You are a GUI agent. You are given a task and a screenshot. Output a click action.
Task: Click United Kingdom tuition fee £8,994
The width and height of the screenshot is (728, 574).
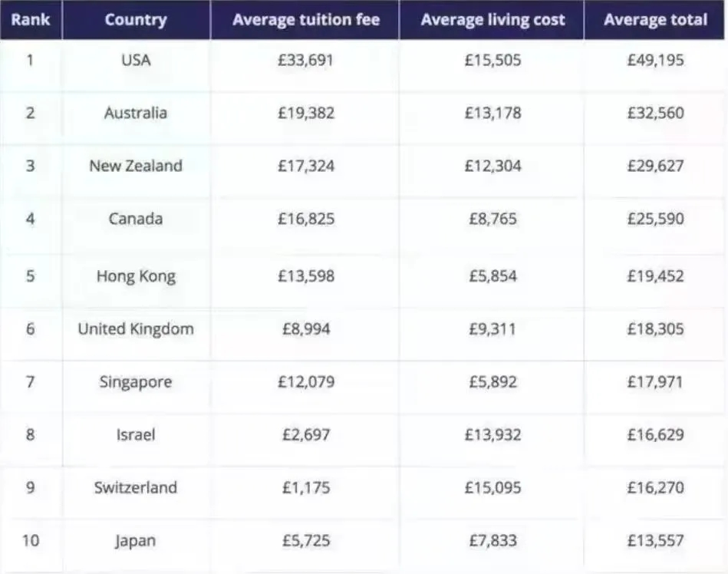pos(305,329)
